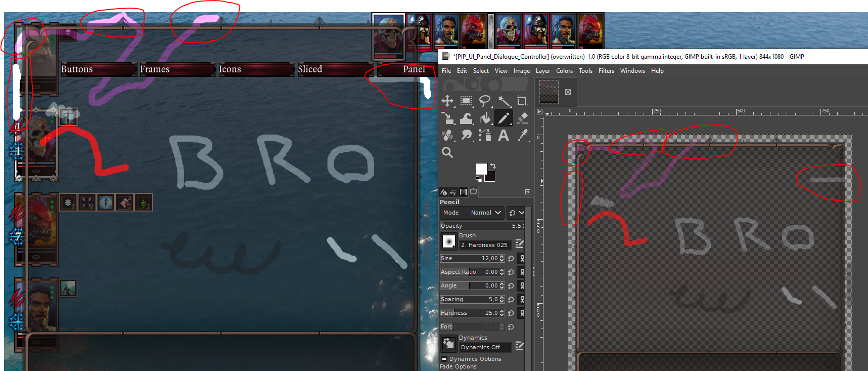The height and width of the screenshot is (371, 868).
Task: Select the Text tool
Action: [x=504, y=135]
